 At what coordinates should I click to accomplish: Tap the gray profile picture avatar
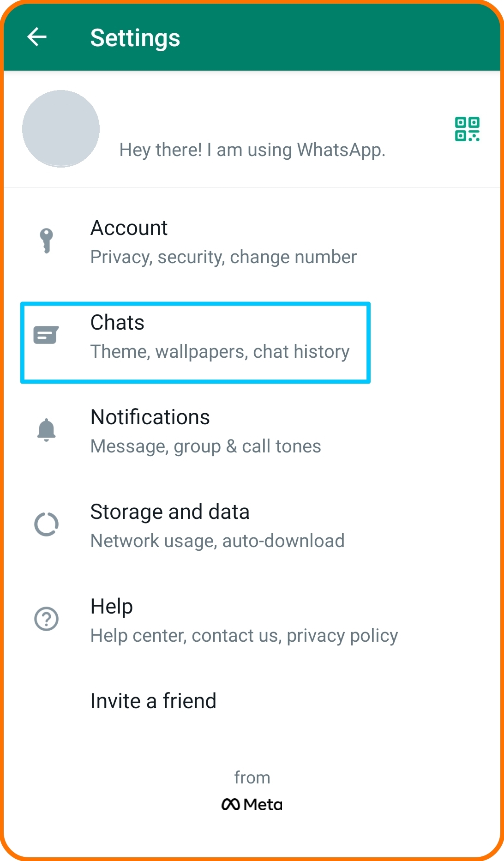coord(61,128)
